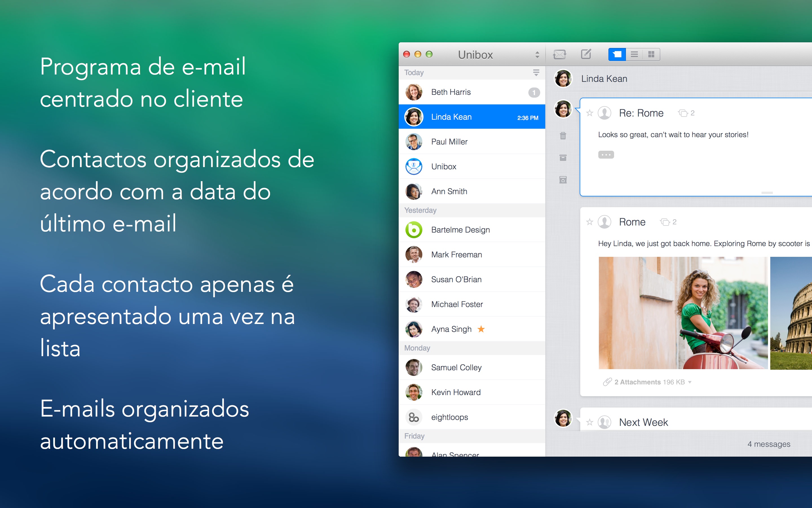Screen dimensions: 812x508
Task: Select Ayna Singh contact
Action: tap(472, 329)
